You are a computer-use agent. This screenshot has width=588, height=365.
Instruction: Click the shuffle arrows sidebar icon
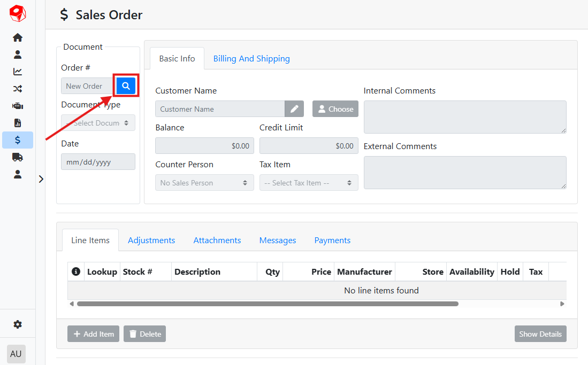click(18, 89)
